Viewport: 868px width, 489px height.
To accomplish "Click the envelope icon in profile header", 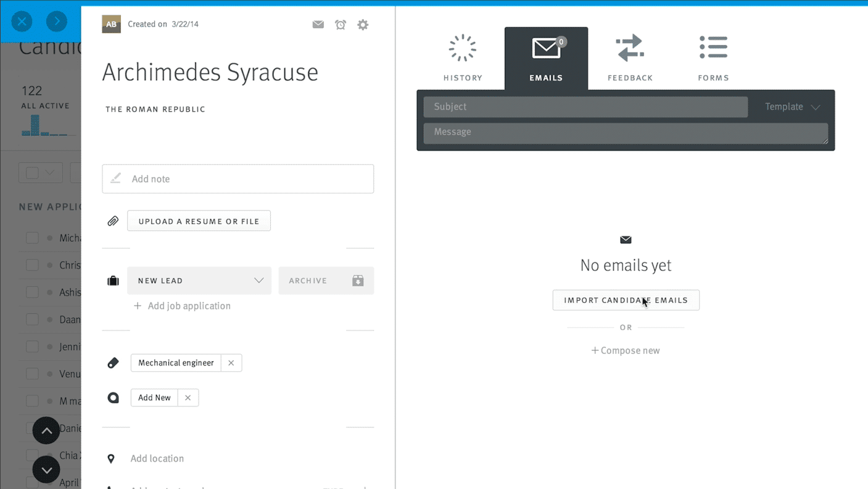I will 318,25.
